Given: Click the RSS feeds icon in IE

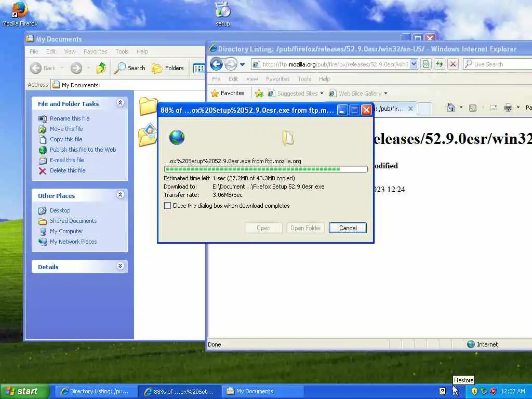Looking at the screenshot, I should point(473,108).
